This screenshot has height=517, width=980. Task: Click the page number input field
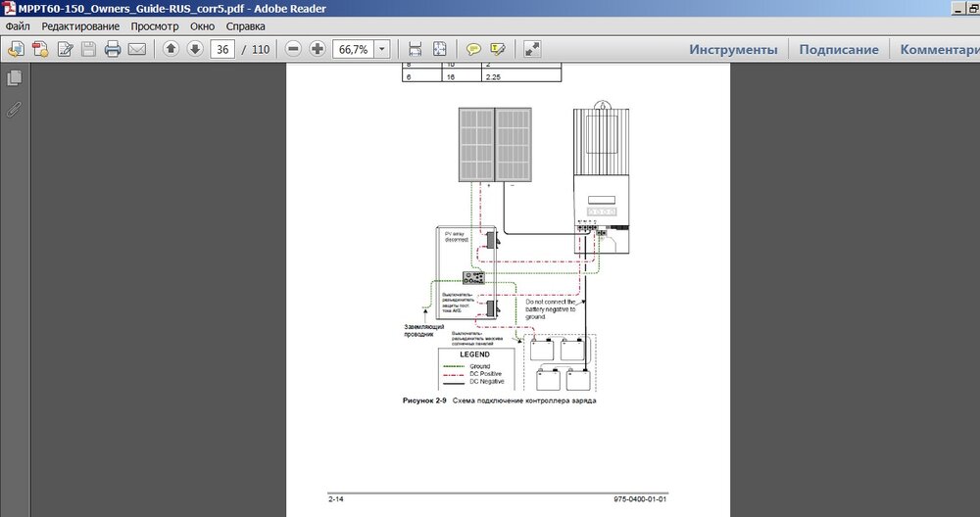(222, 49)
